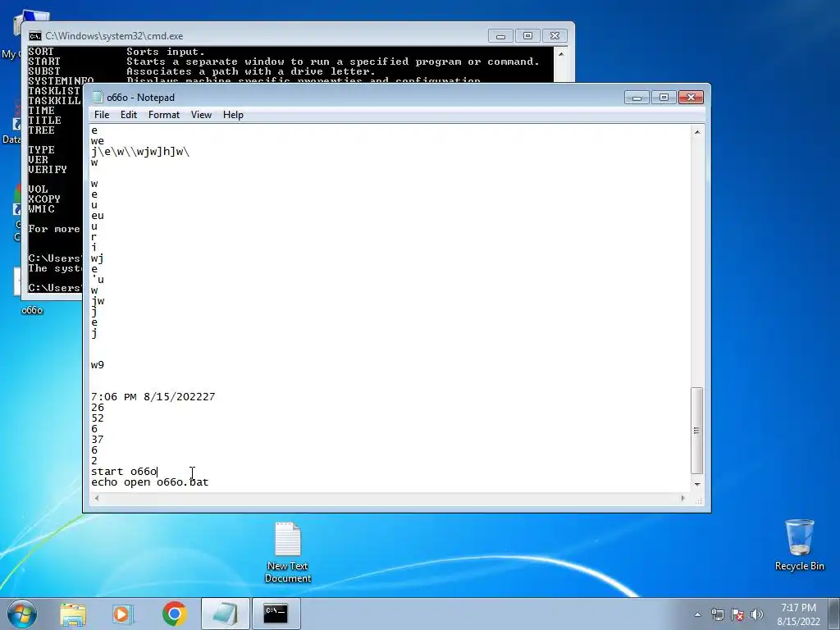Open Windows Explorer from taskbar
Screen dimensions: 840x630
(73, 614)
